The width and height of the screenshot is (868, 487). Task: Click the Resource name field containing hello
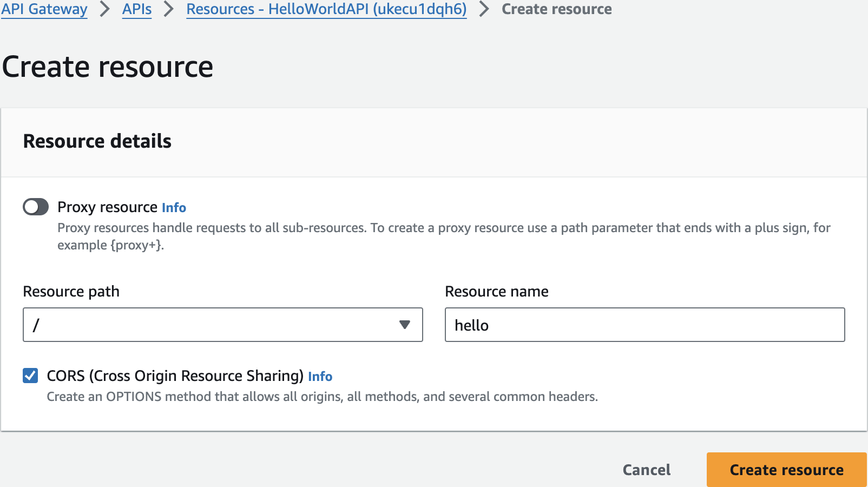pos(645,325)
